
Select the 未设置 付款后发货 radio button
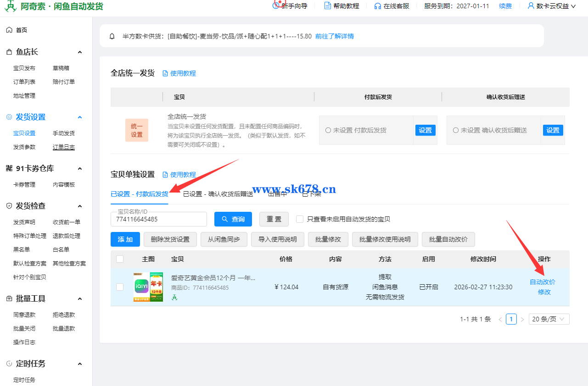point(328,130)
